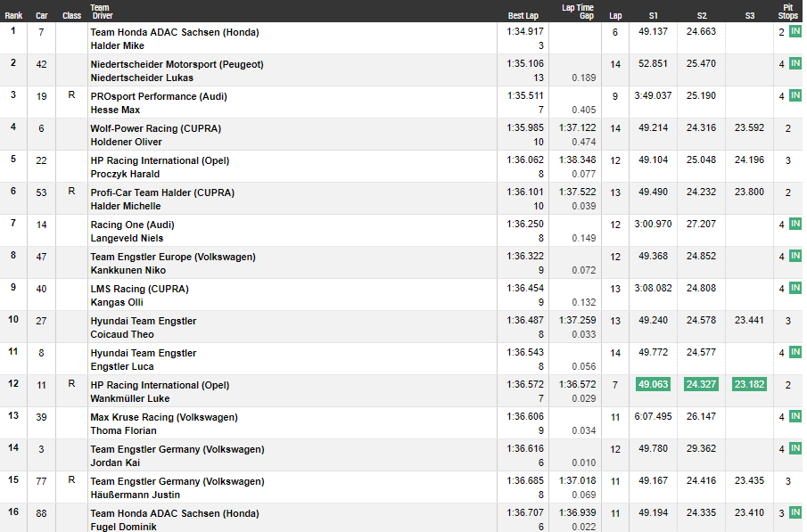This screenshot has width=807, height=532.
Task: Select driver Wankmüller Luke
Action: click(x=129, y=398)
